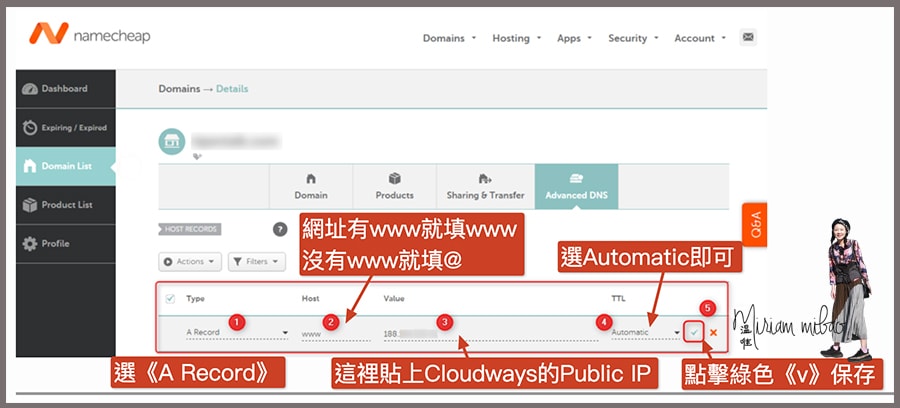
Task: Click the HOST RECORDS label
Action: (x=189, y=230)
